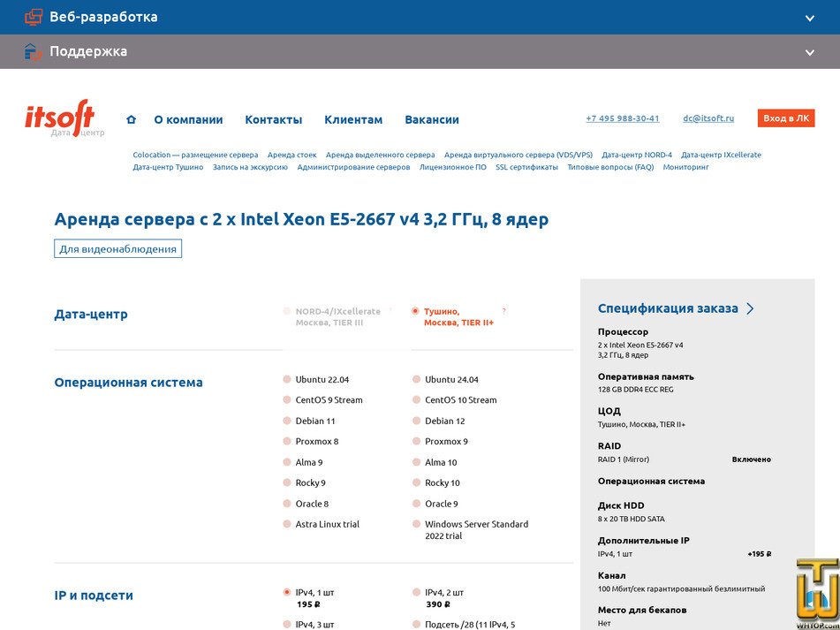Pick Alma 9 operating system
Image resolution: width=840 pixels, height=630 pixels.
(x=286, y=462)
